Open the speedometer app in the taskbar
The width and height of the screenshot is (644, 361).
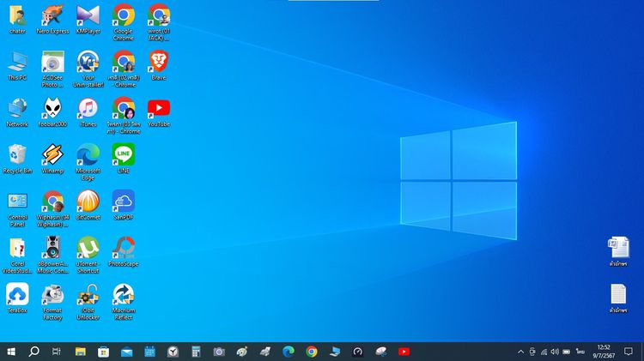[358, 352]
